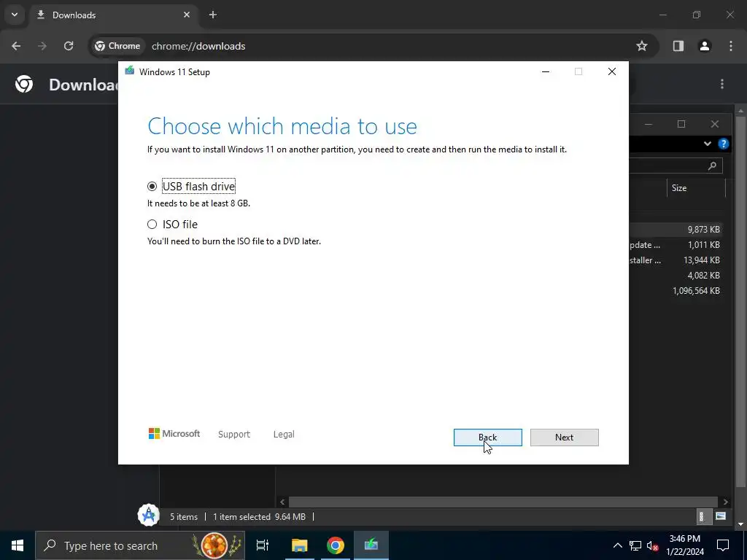Maximize the File Explorer window
747x560 pixels.
pos(681,124)
